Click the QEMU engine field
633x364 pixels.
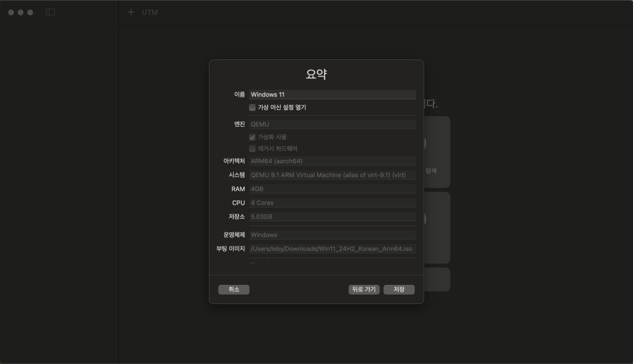tap(333, 124)
